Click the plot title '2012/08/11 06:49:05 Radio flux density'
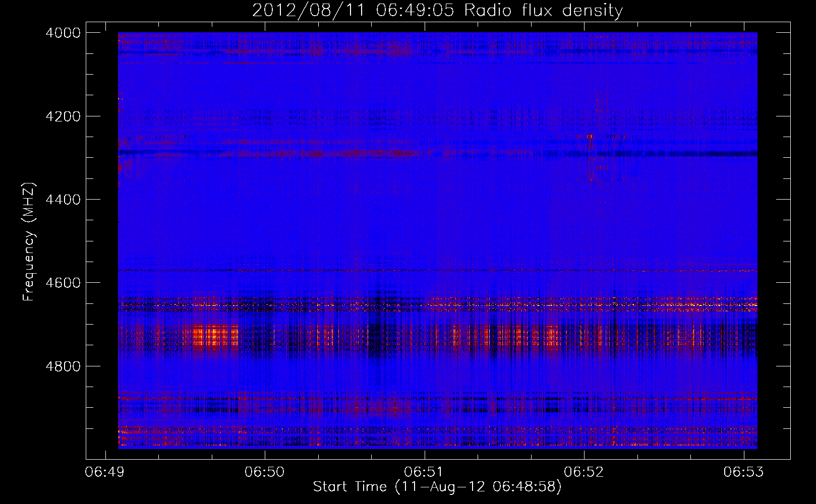 pyautogui.click(x=437, y=11)
